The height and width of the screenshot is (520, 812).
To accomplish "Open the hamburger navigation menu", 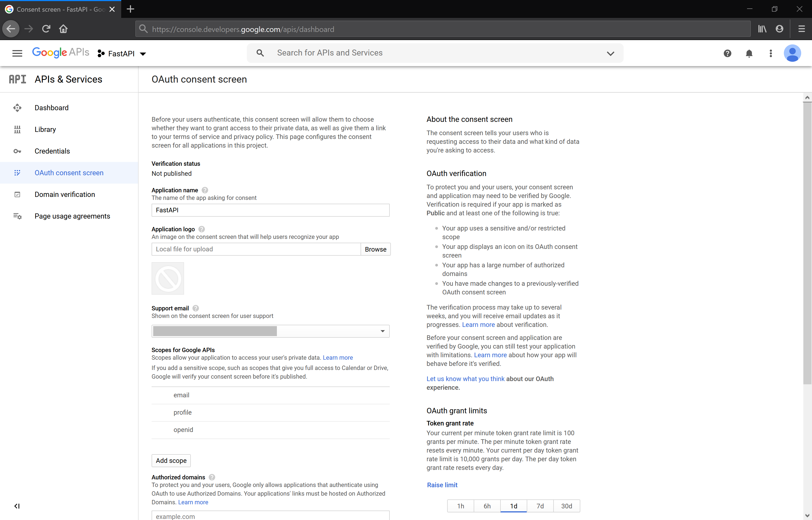I will point(17,53).
